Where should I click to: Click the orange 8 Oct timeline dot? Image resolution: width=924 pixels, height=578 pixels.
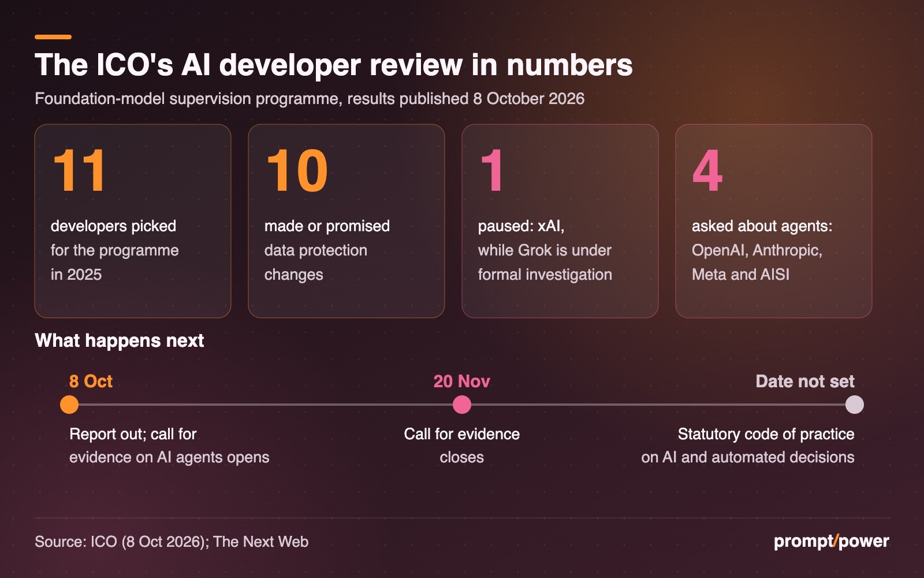coord(69,405)
